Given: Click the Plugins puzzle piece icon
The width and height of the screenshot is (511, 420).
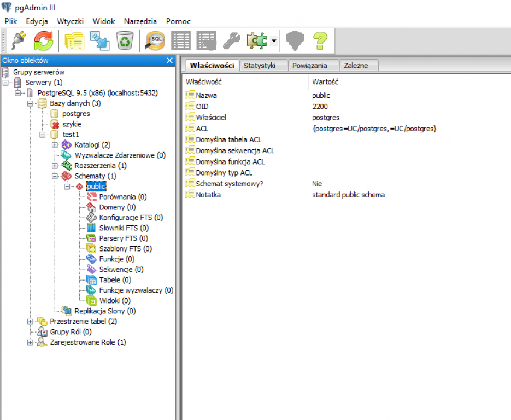Looking at the screenshot, I should 257,41.
